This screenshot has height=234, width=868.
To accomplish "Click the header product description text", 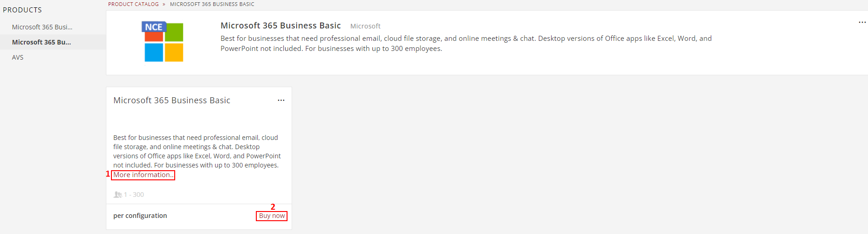I will (466, 44).
